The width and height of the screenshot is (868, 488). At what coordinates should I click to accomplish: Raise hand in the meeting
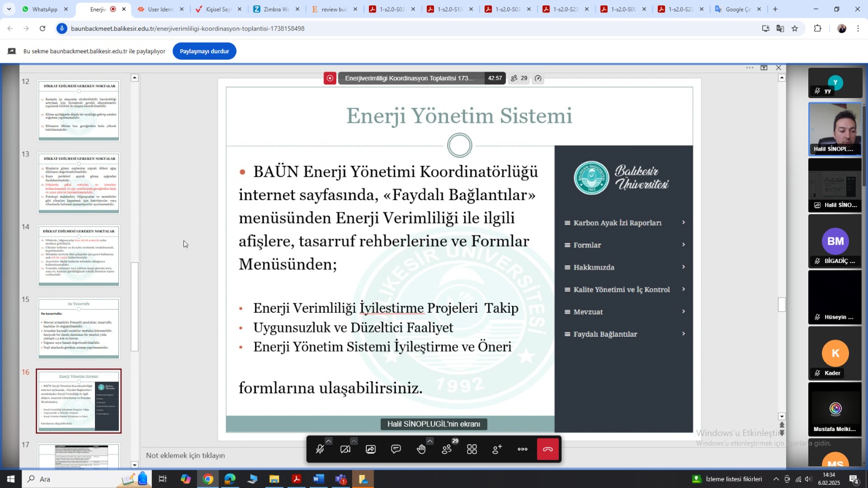click(x=421, y=450)
